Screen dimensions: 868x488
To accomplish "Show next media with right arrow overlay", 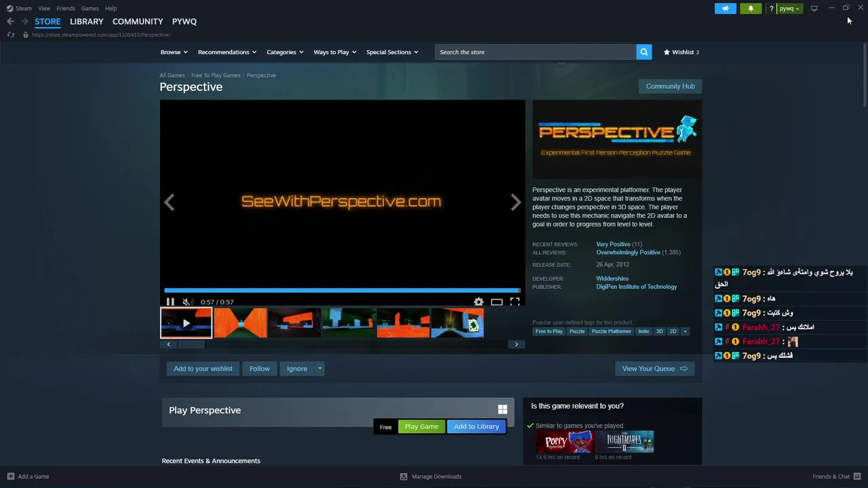I will pyautogui.click(x=515, y=202).
